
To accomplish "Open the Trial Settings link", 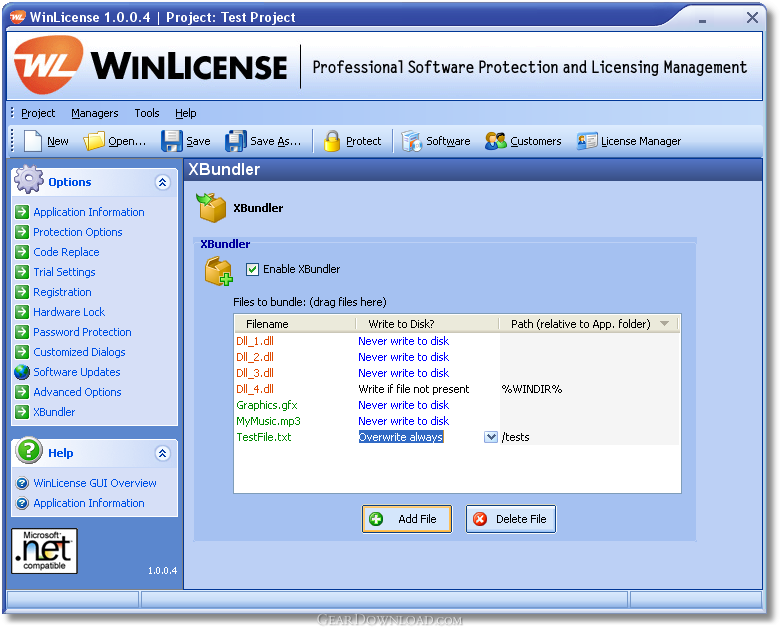I will (x=64, y=272).
